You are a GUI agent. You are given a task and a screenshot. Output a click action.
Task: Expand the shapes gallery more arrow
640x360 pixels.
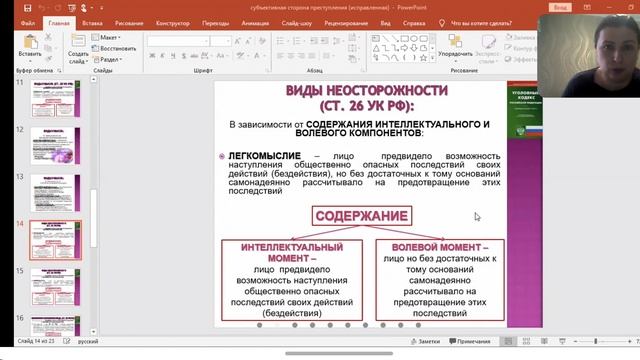[432, 58]
